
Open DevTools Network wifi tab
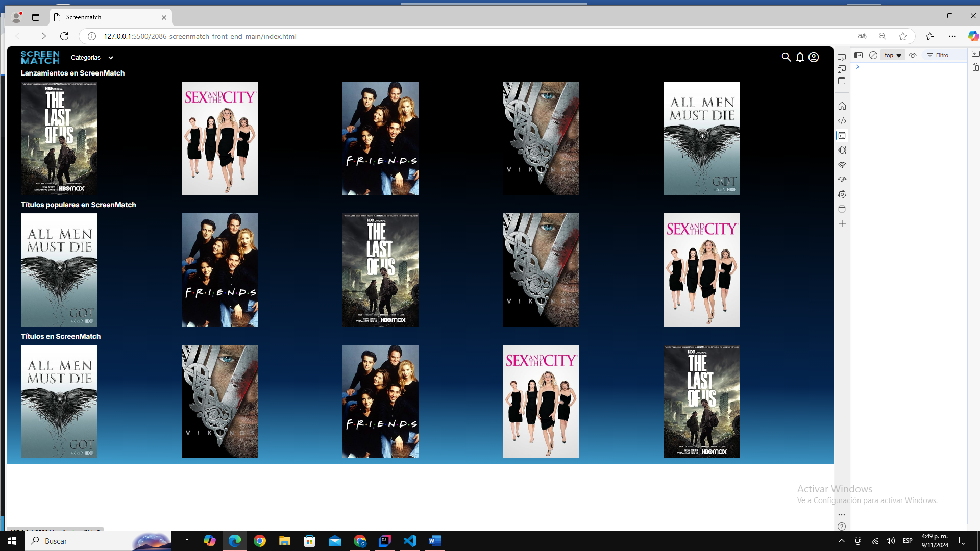coord(842,165)
